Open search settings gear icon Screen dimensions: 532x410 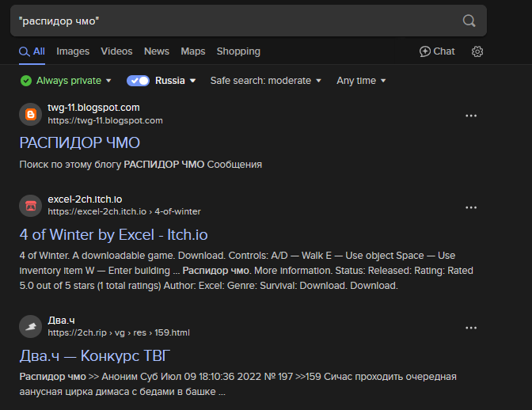[x=477, y=51]
